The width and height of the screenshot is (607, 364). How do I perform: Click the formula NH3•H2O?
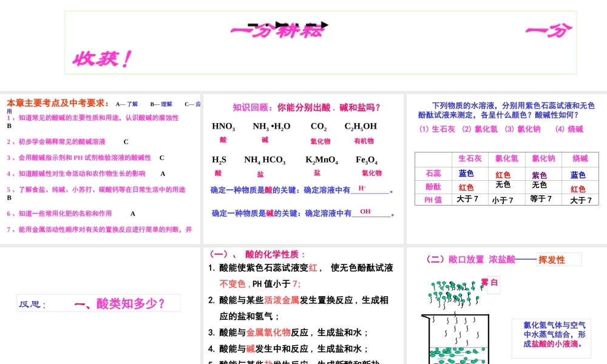click(x=271, y=127)
